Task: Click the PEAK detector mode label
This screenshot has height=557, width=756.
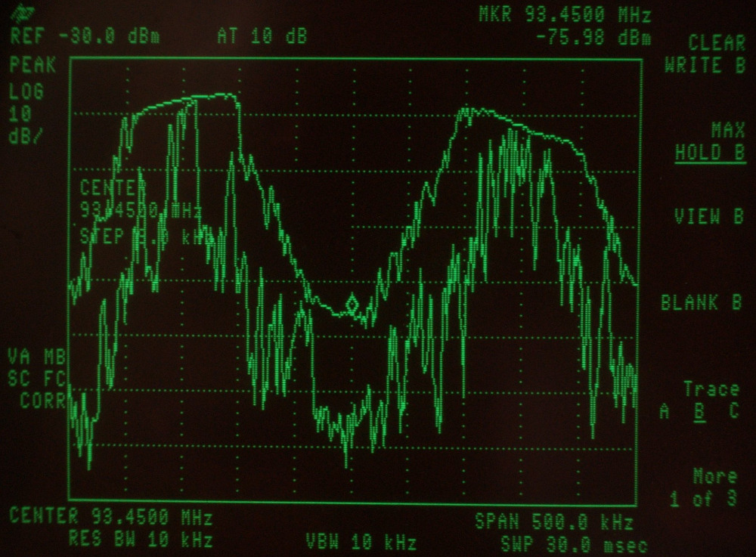Action: (33, 66)
